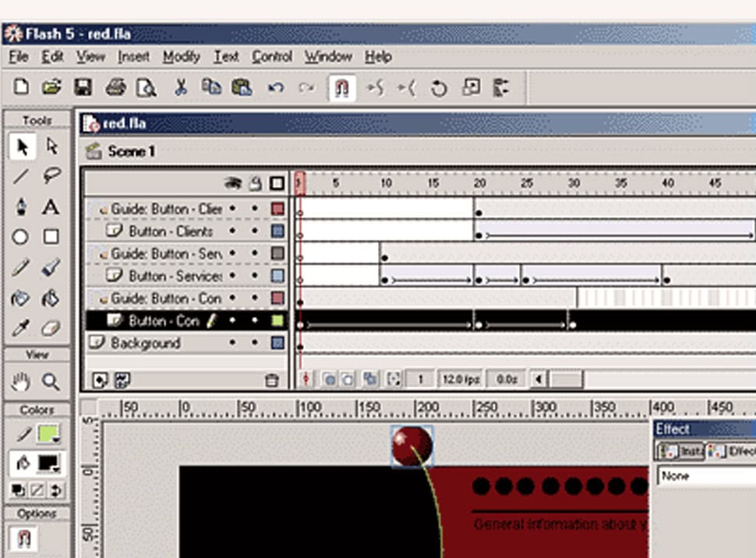
Task: Open the stroke color picker swatch
Action: 48,435
